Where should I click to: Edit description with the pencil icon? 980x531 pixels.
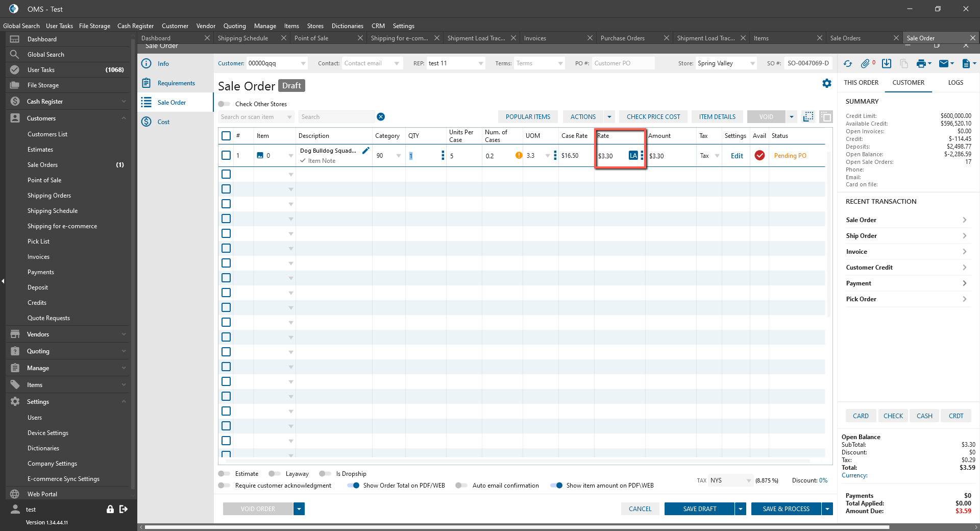point(365,151)
